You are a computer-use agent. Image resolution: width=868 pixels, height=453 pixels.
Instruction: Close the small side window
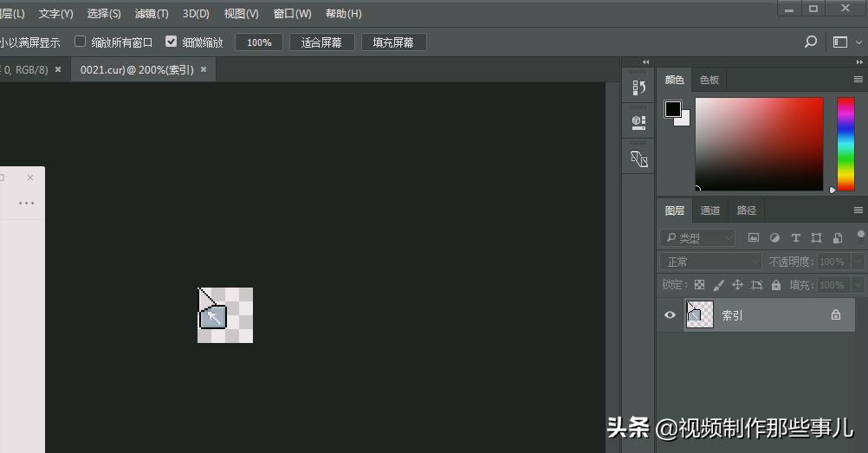pos(30,178)
